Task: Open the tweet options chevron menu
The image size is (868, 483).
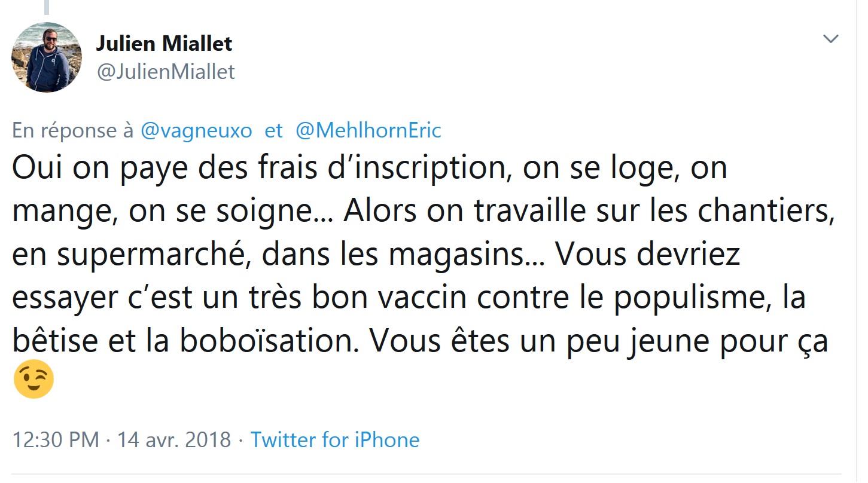Action: point(830,39)
